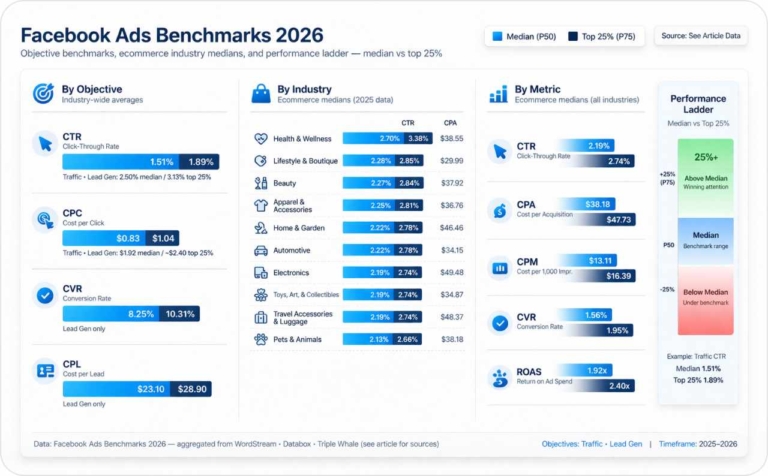This screenshot has width=768, height=476.
Task: Click the Top 25% (P75) legend swatch
Action: (x=573, y=36)
